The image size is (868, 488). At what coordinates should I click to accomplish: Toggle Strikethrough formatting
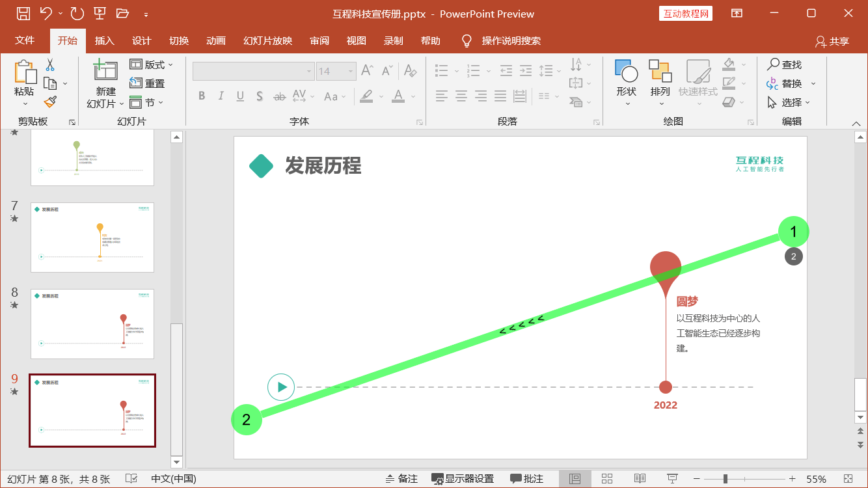click(x=279, y=96)
